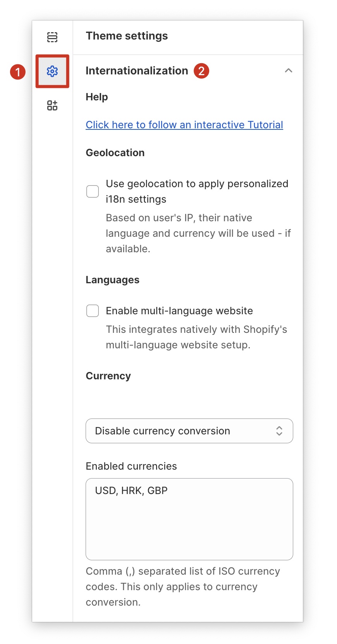Click the red numbered badge 1
The width and height of the screenshot is (337, 644).
pos(17,71)
